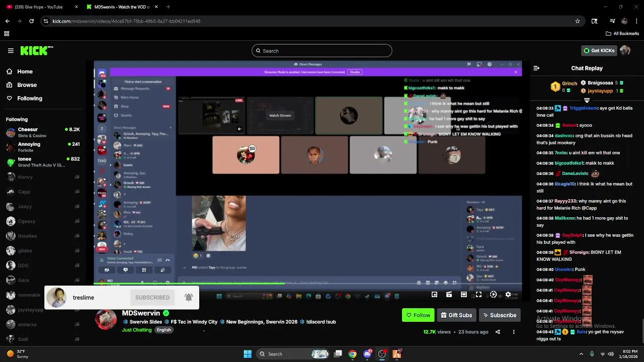This screenshot has height=362, width=644.
Task: Click the Follow button
Action: pos(418,315)
